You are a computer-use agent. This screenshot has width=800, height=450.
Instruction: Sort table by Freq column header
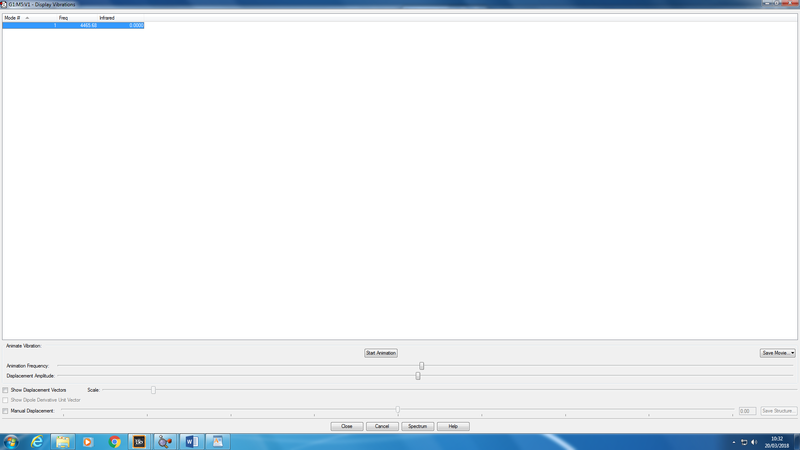[77, 18]
